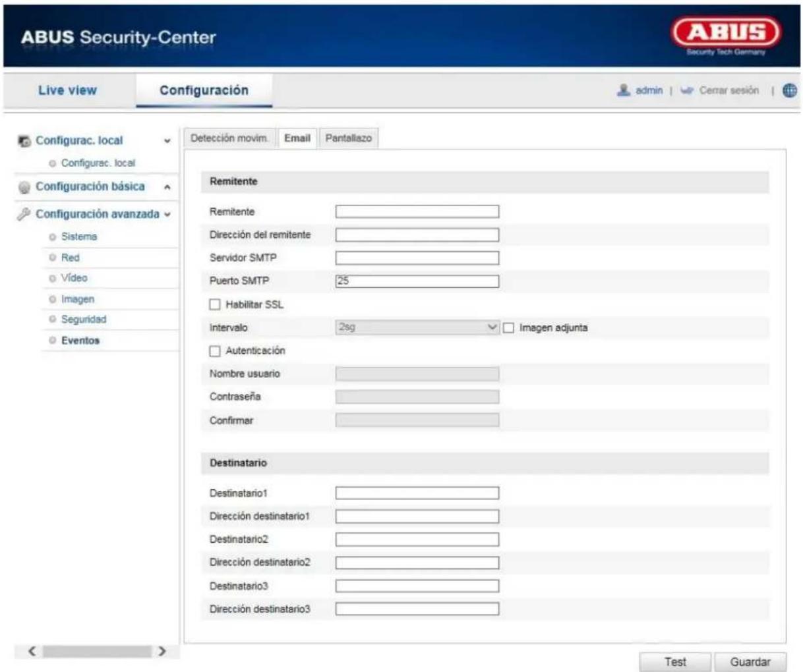
Task: Select Eventos in the sidebar
Action: tap(80, 341)
